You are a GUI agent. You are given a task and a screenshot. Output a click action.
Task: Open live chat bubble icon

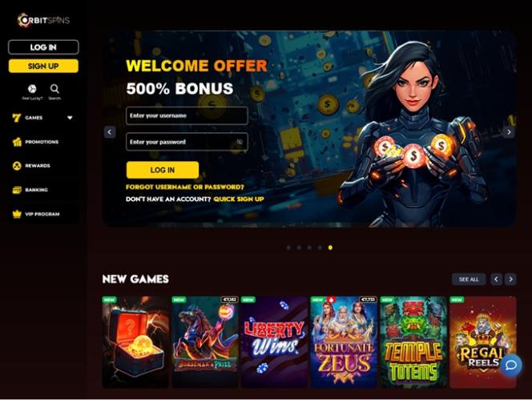point(511,365)
